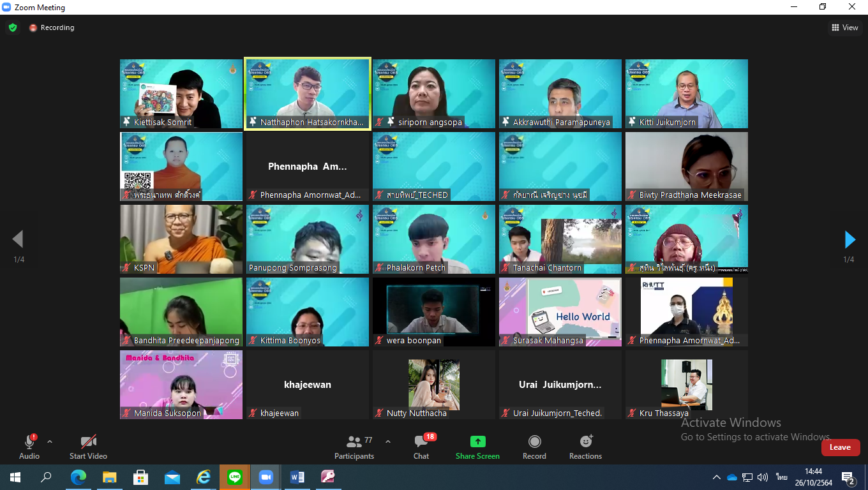
Task: Select Kiettisak Somrit's video tile
Action: (x=181, y=94)
